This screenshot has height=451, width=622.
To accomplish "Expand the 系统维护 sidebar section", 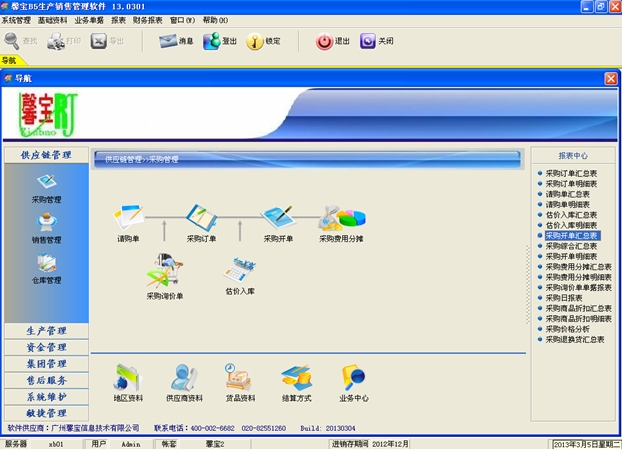I will (46, 397).
